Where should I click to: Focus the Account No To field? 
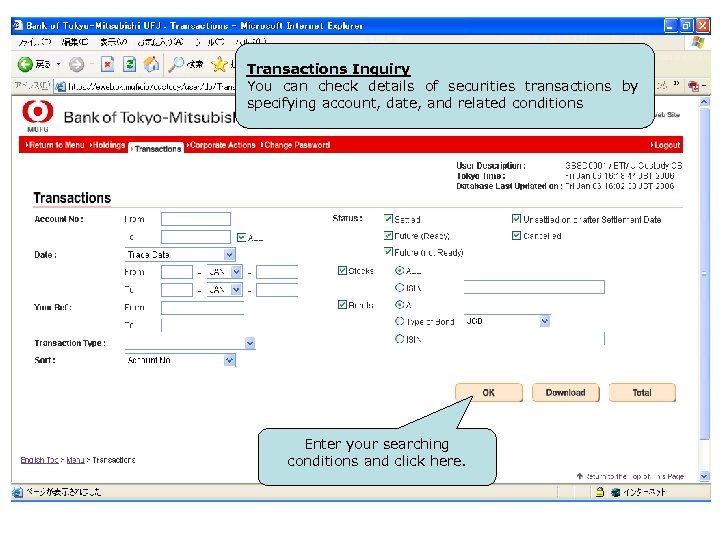[196, 237]
